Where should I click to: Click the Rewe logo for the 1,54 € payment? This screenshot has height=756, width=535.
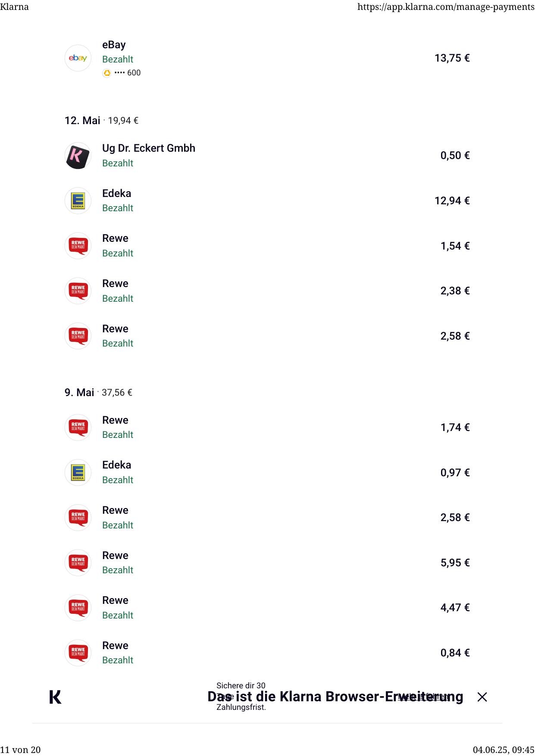tap(78, 246)
